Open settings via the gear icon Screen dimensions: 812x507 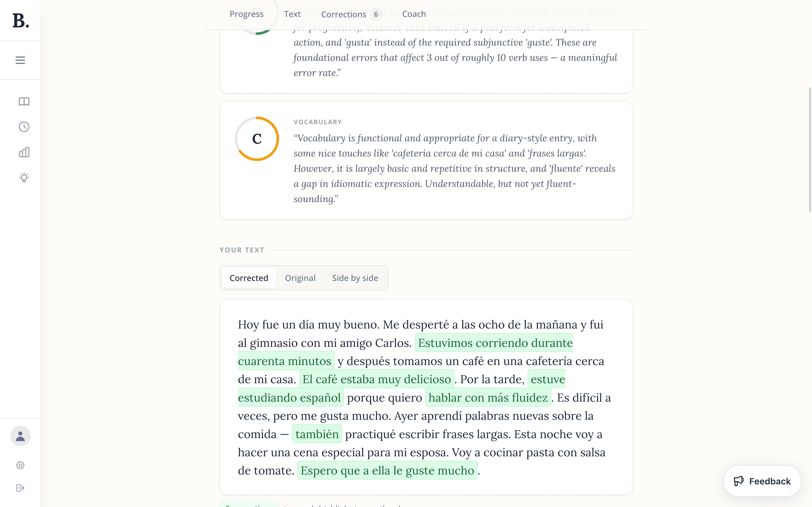pos(20,465)
